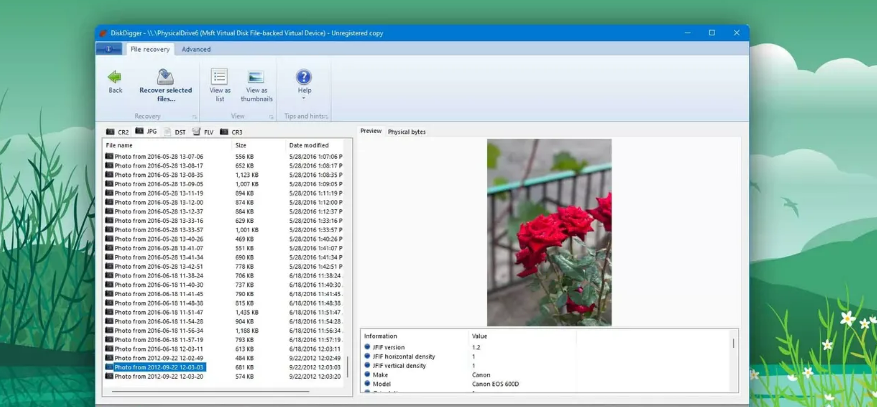Image resolution: width=877 pixels, height=407 pixels.
Task: Sort files by Size column header
Action: pos(241,145)
